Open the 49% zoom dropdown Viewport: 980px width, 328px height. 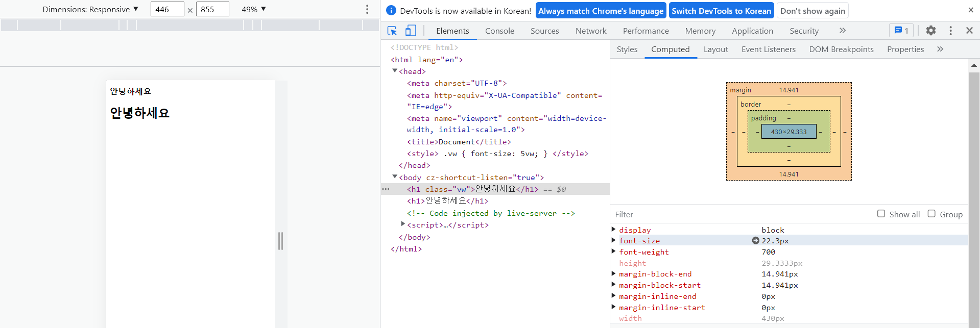point(254,9)
